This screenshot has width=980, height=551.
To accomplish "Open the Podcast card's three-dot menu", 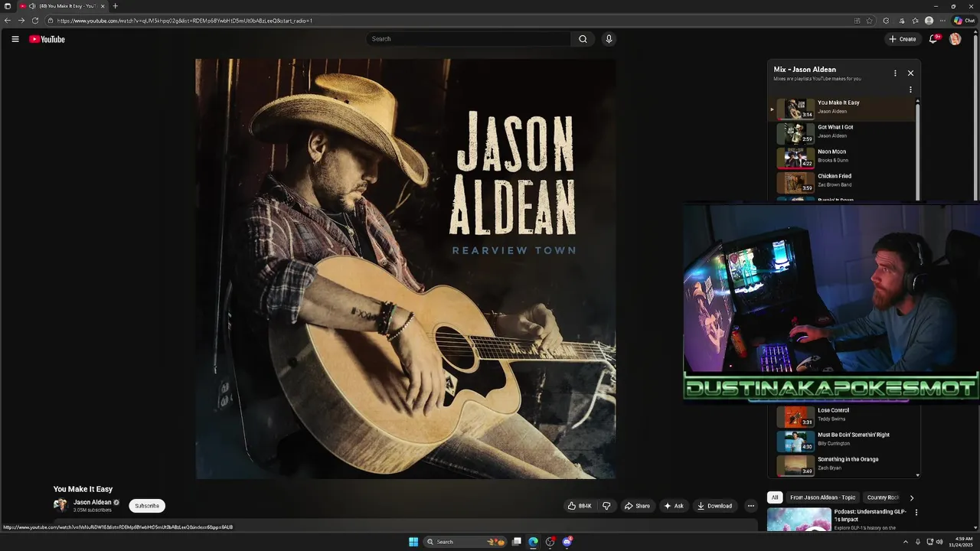I will click(x=916, y=513).
